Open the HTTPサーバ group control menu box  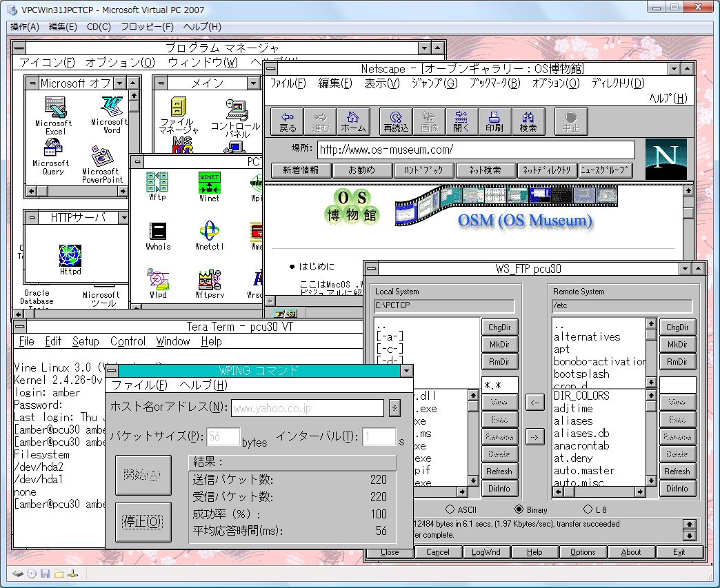pos(32,218)
